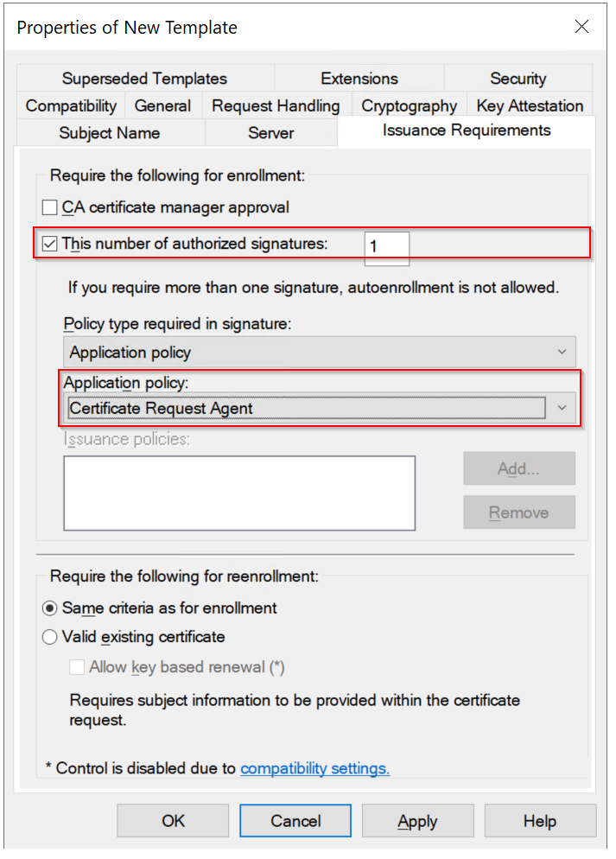This screenshot has width=616, height=859.
Task: Switch to the Compatibility tab
Action: tap(71, 105)
